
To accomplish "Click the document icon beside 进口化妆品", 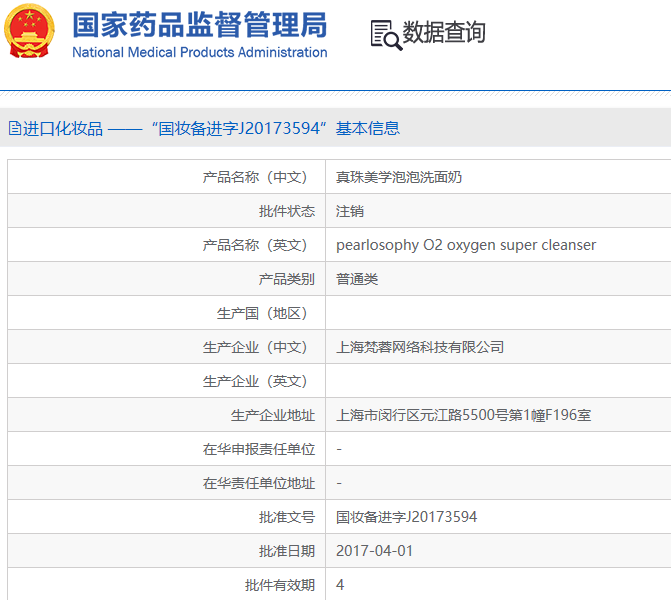I will tap(14, 128).
